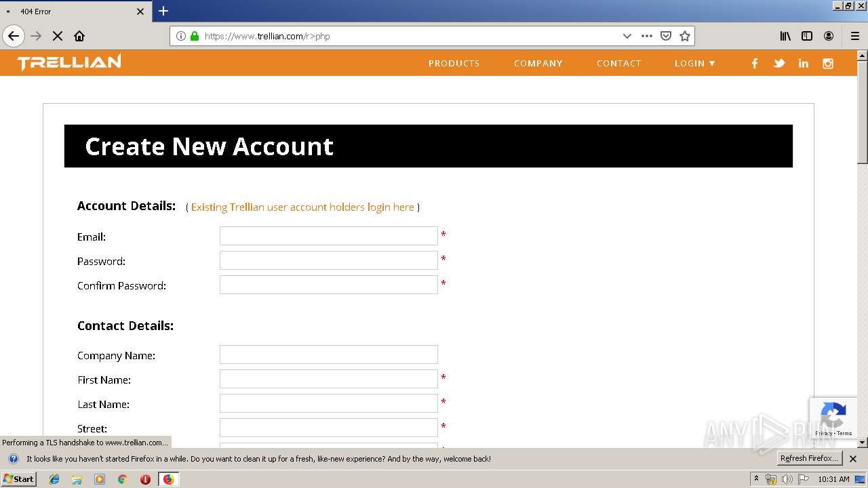Open Trellian Instagram page
The height and width of the screenshot is (488, 868).
(828, 63)
